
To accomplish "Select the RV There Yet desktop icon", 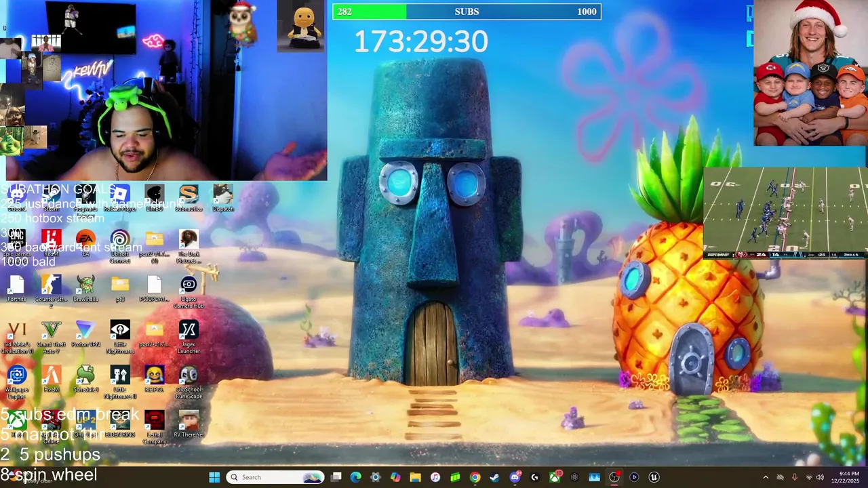I will [x=189, y=425].
